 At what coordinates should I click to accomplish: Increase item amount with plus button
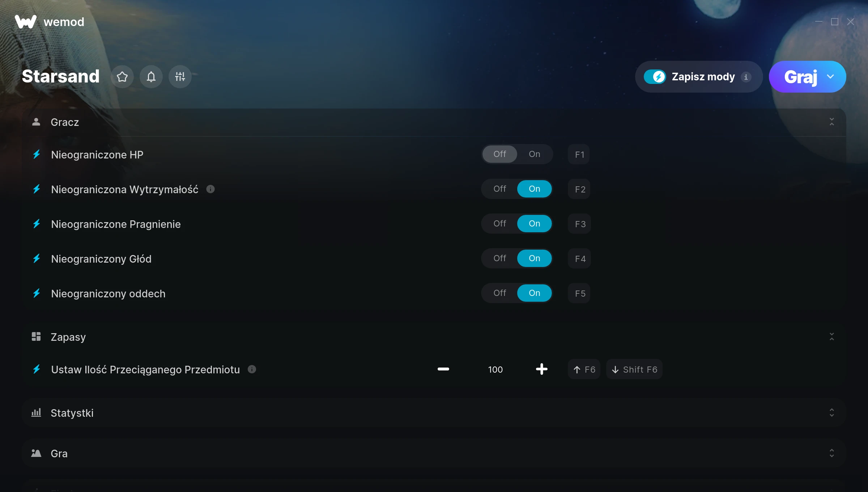[542, 369]
